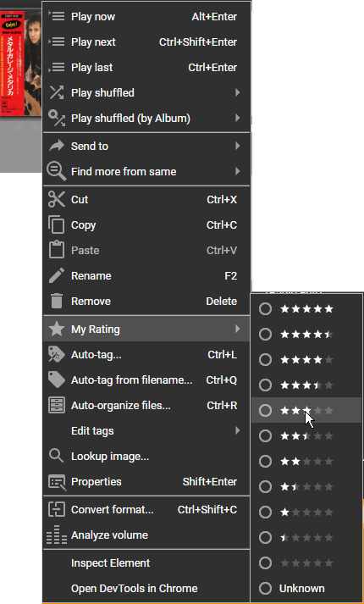This screenshot has width=364, height=604.
Task: Click the star icon next to My Rating
Action: 57,329
